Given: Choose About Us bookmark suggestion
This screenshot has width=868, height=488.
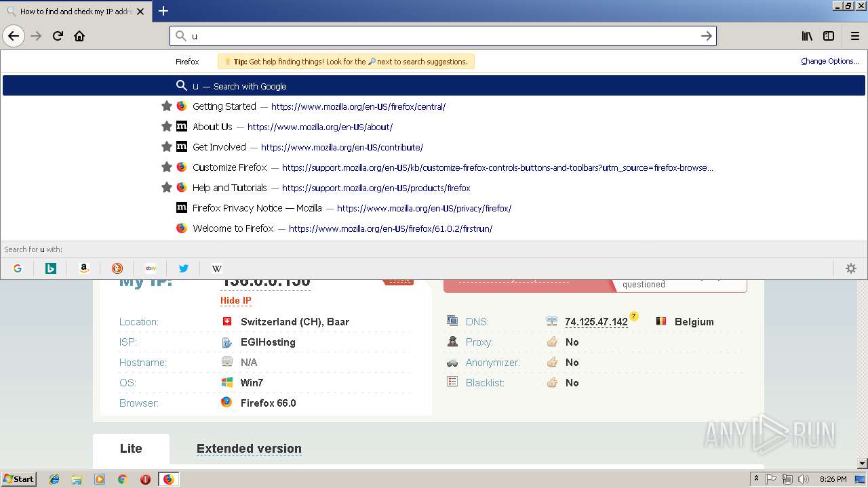Looking at the screenshot, I should tap(434, 127).
